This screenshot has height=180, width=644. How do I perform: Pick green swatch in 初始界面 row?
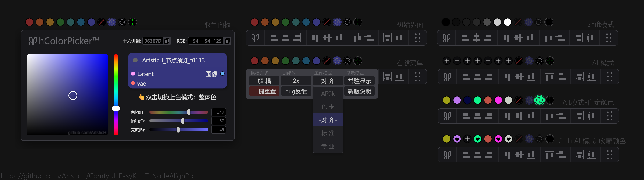[x=286, y=22]
